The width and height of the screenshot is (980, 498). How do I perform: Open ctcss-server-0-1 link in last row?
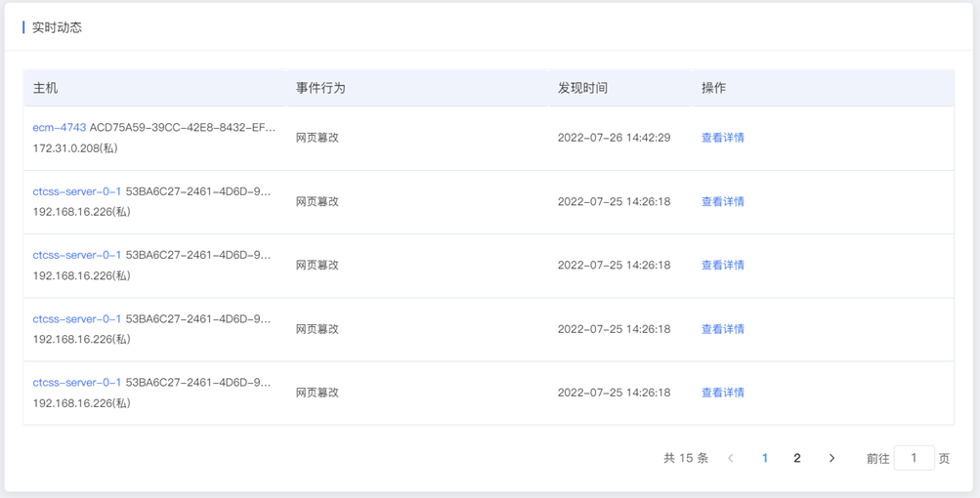(77, 383)
